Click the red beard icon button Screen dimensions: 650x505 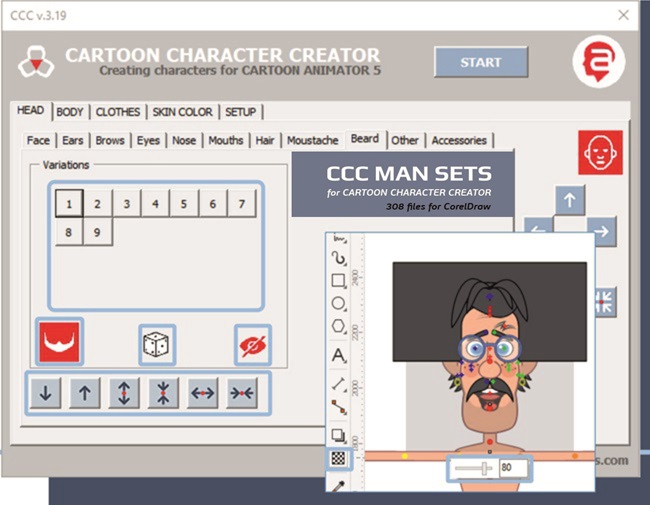click(60, 343)
